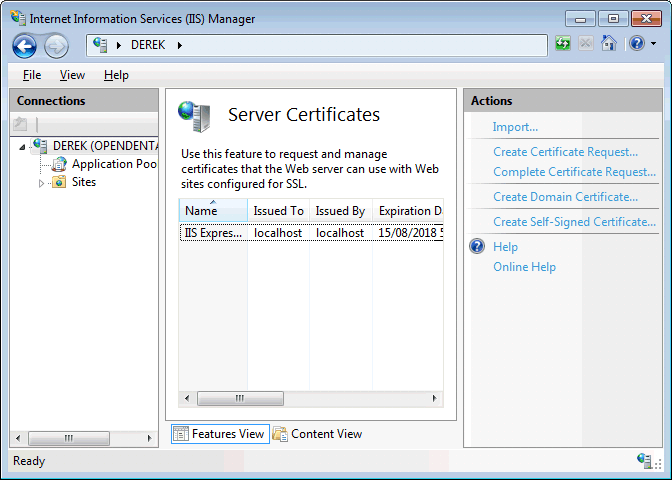The height and width of the screenshot is (480, 672).
Task: Click the Server Certificates header icon
Action: [x=195, y=116]
